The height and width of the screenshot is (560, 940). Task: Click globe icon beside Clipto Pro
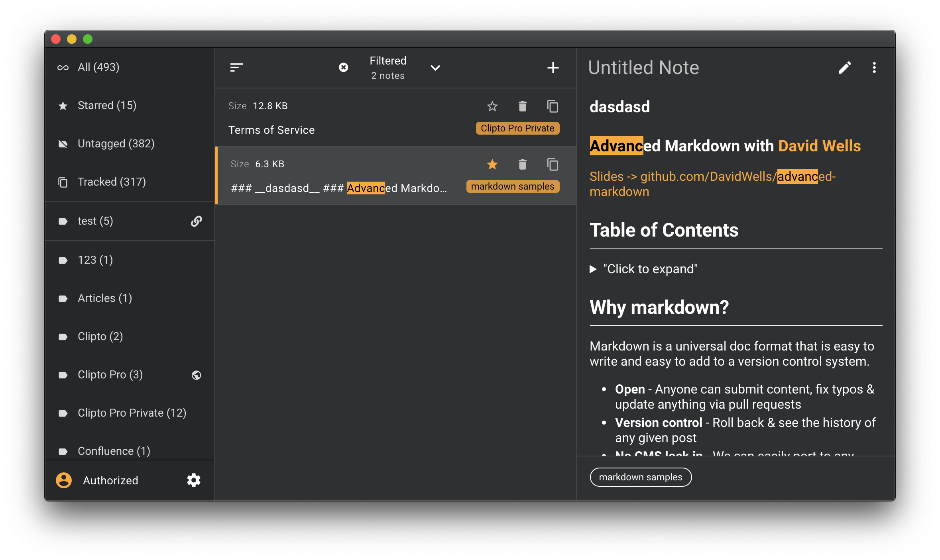click(x=196, y=375)
